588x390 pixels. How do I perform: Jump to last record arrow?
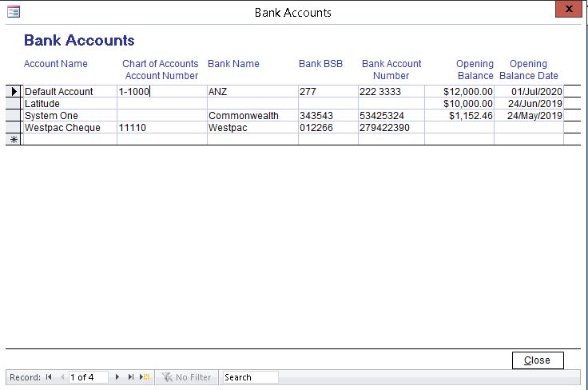pos(131,377)
